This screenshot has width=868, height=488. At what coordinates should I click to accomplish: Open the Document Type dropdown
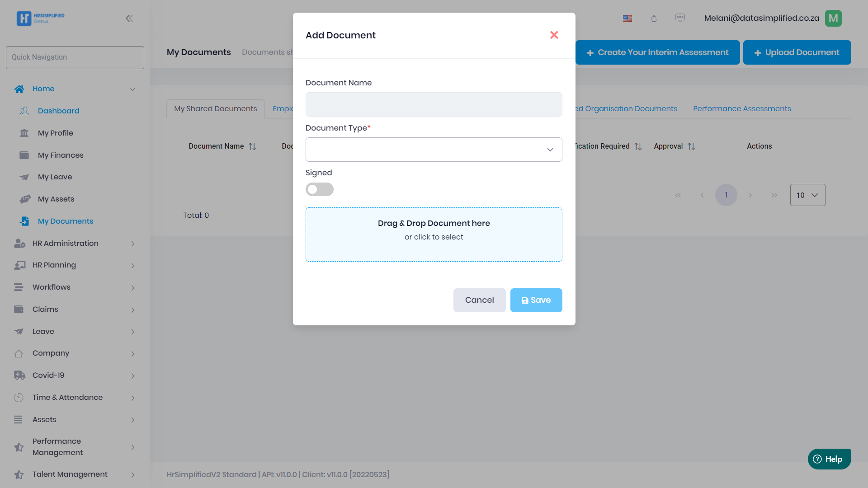[434, 150]
